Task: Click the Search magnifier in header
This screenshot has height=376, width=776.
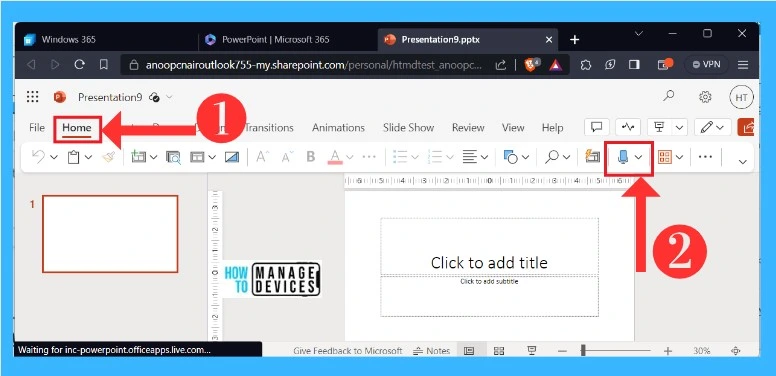Action: (x=669, y=95)
